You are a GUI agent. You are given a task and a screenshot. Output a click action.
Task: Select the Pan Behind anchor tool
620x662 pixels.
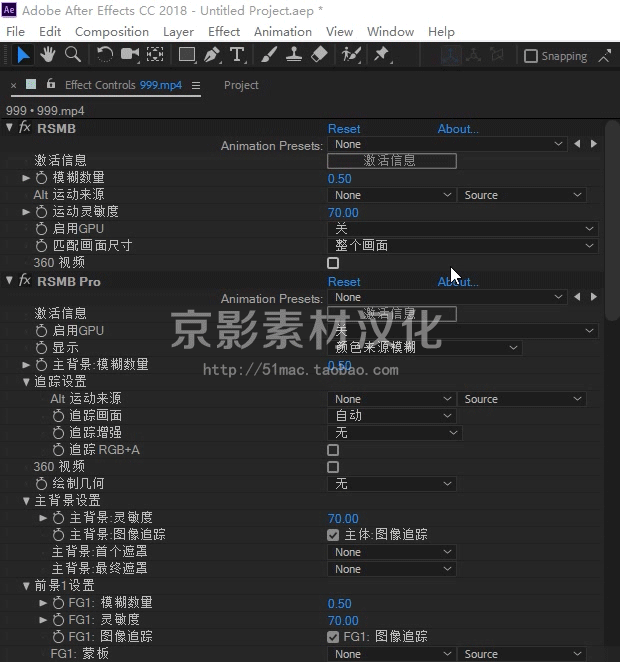(155, 55)
